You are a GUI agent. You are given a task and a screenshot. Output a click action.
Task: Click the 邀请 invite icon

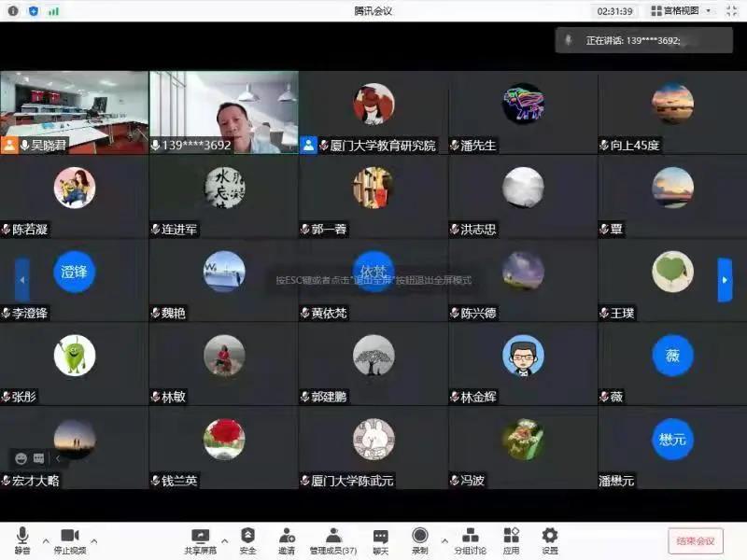[287, 539]
